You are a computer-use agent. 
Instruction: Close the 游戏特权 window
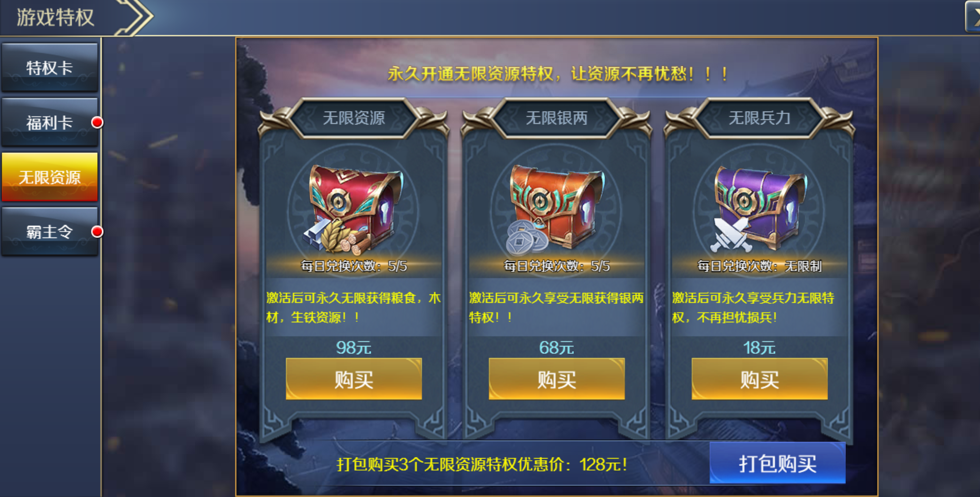coord(973,17)
